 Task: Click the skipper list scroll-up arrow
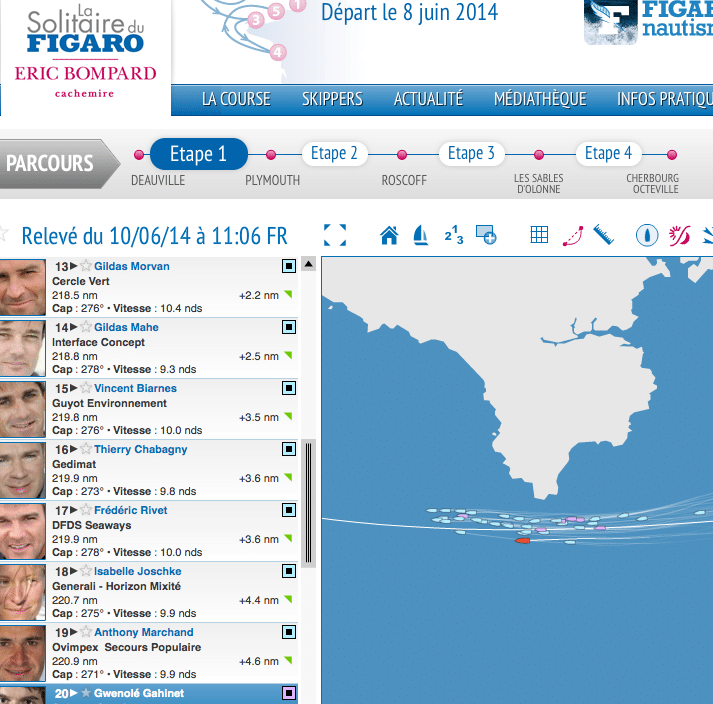pos(309,264)
